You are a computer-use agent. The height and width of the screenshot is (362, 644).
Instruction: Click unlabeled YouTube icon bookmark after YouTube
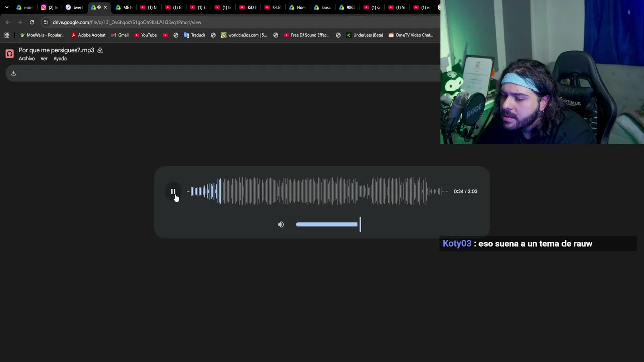tap(165, 35)
